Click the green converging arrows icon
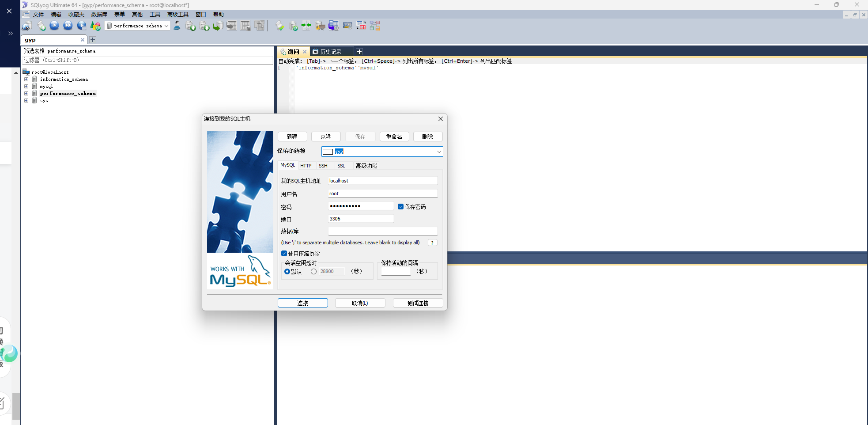This screenshot has width=868, height=425. [x=306, y=26]
